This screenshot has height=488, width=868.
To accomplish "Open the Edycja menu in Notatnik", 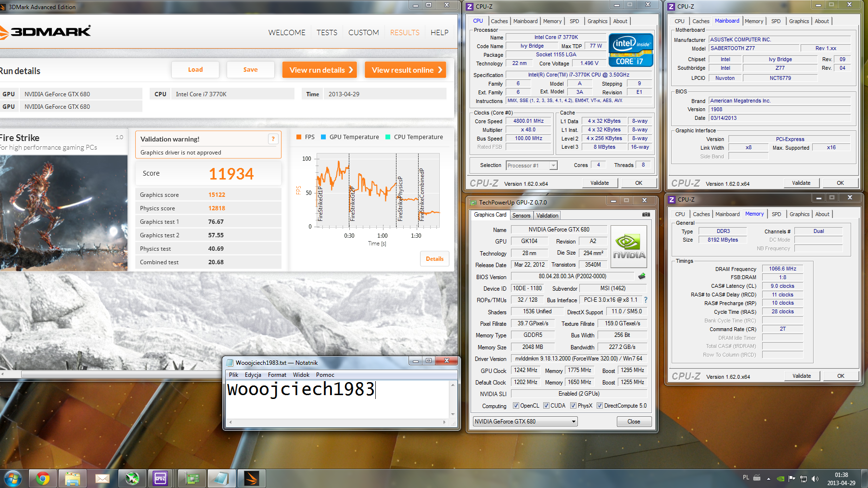I will click(x=253, y=375).
